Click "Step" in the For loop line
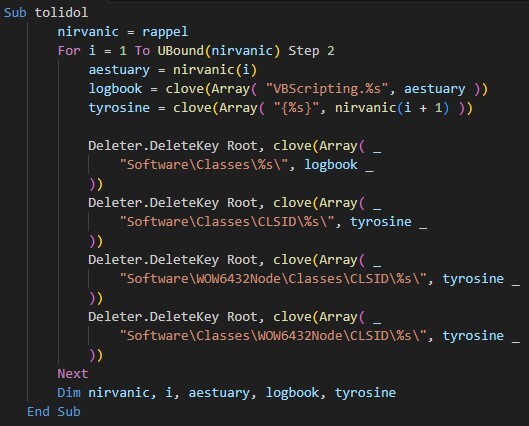 tap(304, 51)
